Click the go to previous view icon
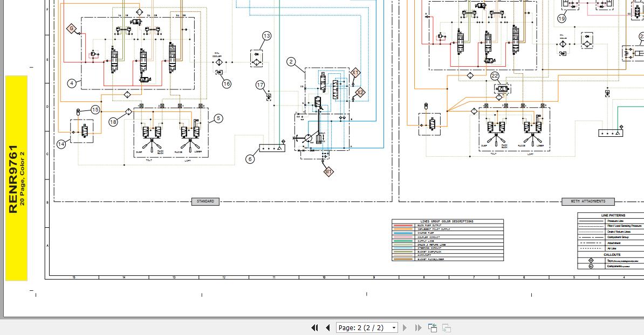 tap(433, 327)
